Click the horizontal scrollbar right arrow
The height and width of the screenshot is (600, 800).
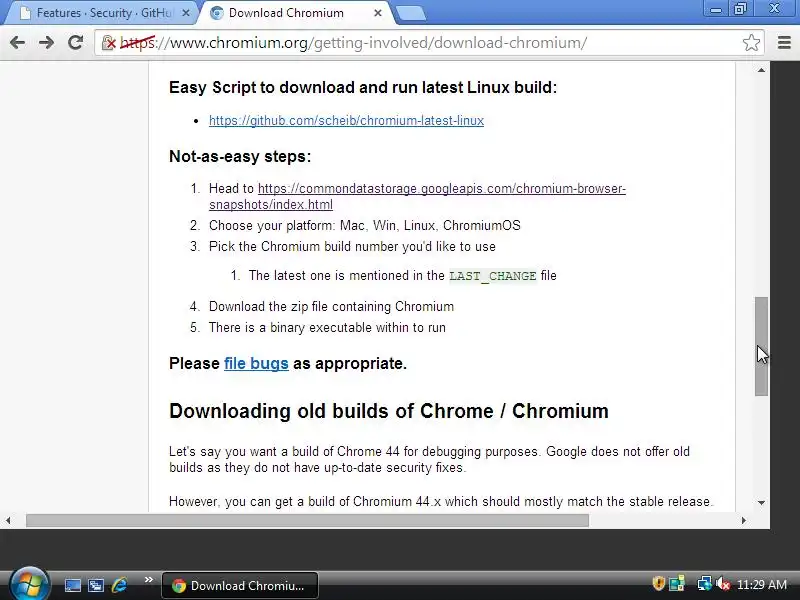click(x=744, y=520)
